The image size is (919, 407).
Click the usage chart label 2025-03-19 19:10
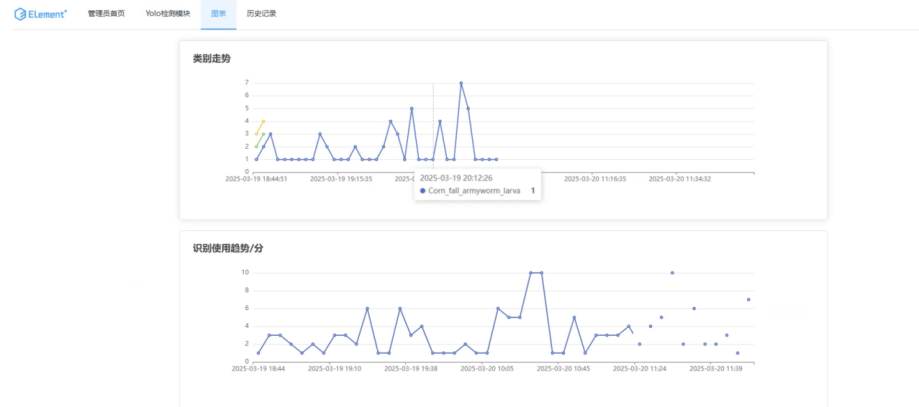(x=335, y=369)
